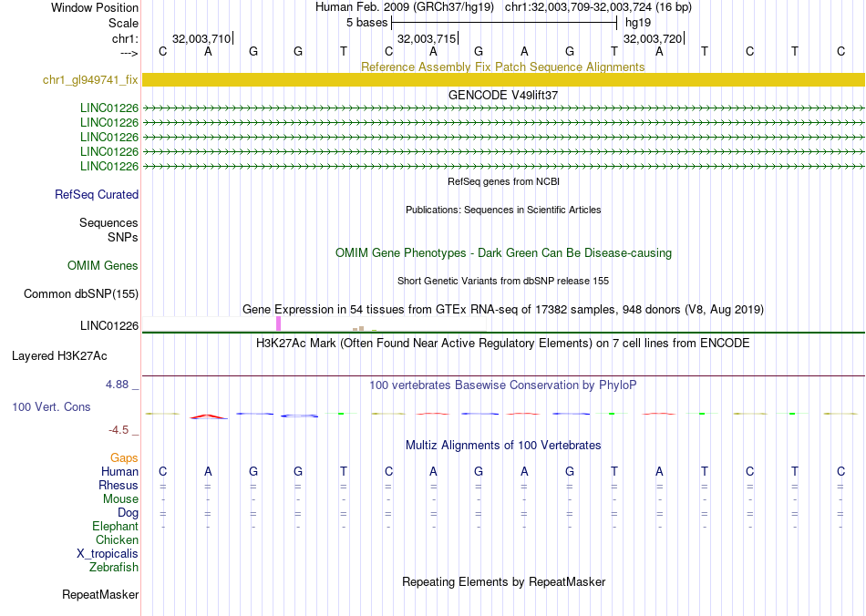Viewport: 866px width, 616px height.
Task: Open the RefSeq Curated track label
Action: click(x=97, y=194)
